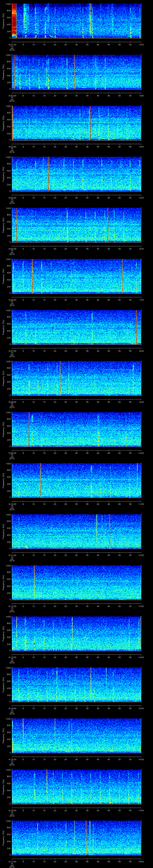Click the spectrogram panel starting at 6:01:00
The height and width of the screenshot is (868, 153).
pyautogui.click(x=76, y=21)
